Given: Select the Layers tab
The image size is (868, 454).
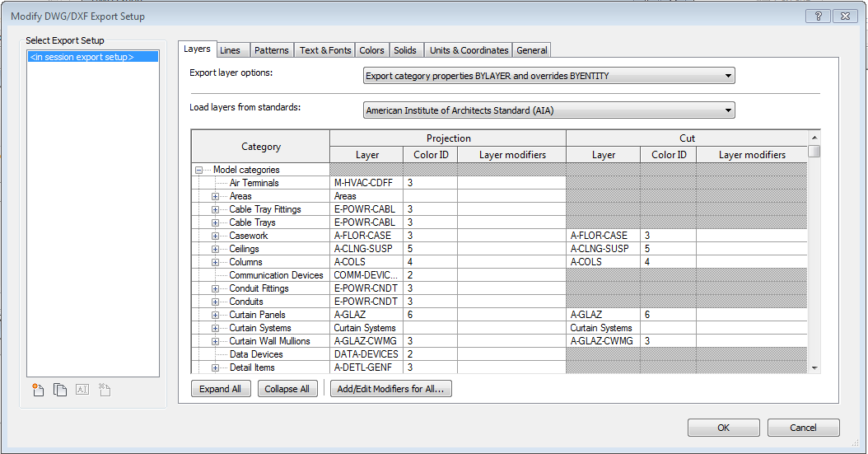Looking at the screenshot, I should [x=197, y=49].
